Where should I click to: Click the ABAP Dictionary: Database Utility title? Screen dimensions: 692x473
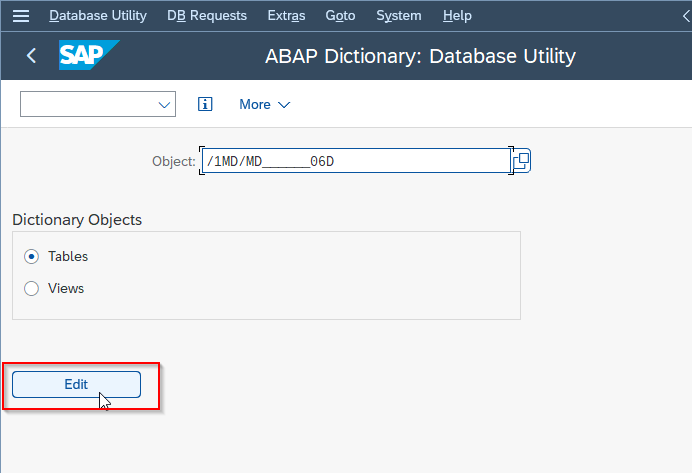(x=420, y=56)
